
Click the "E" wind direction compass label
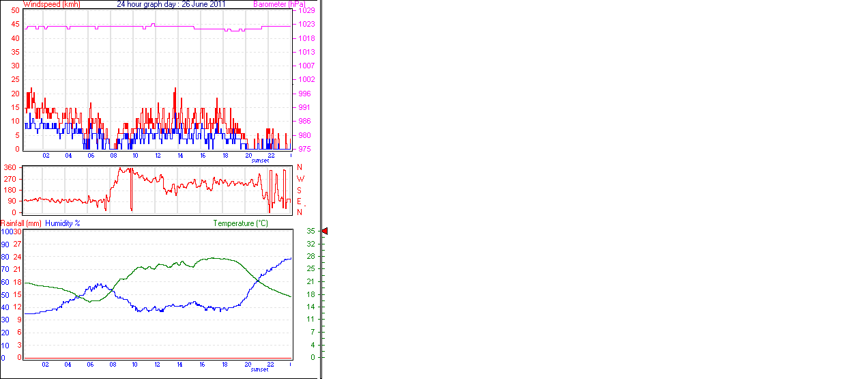click(300, 201)
